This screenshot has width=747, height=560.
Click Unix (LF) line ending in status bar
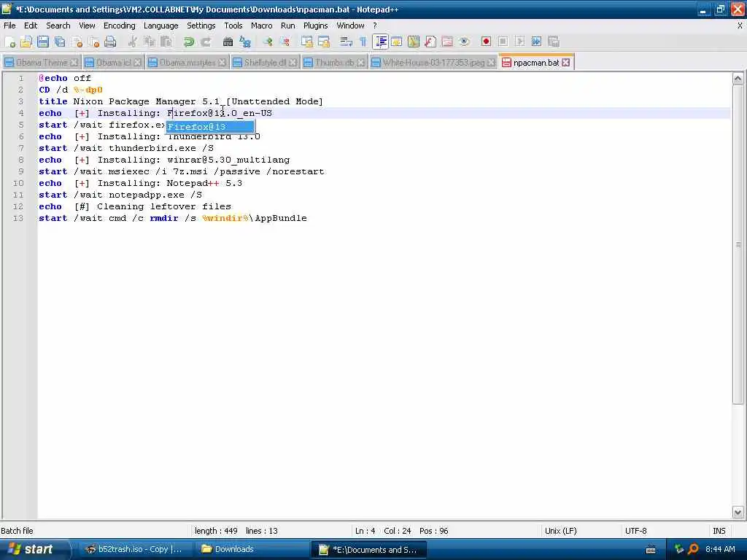(x=561, y=531)
